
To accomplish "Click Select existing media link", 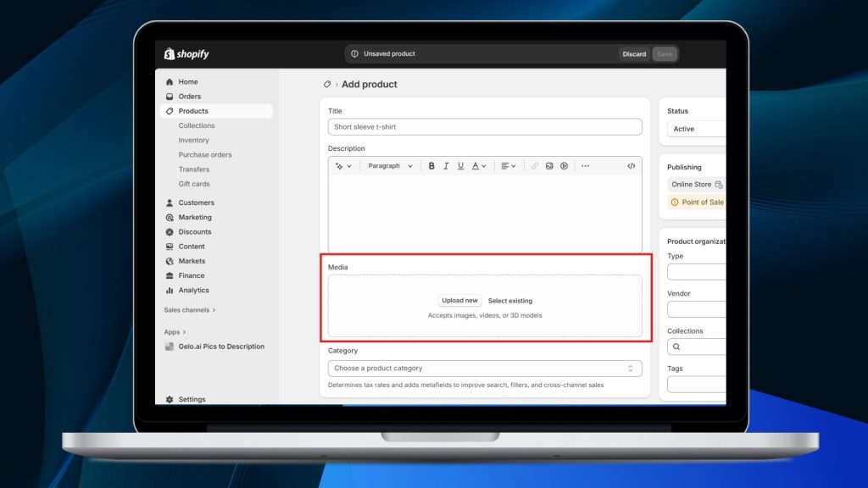I will [510, 301].
